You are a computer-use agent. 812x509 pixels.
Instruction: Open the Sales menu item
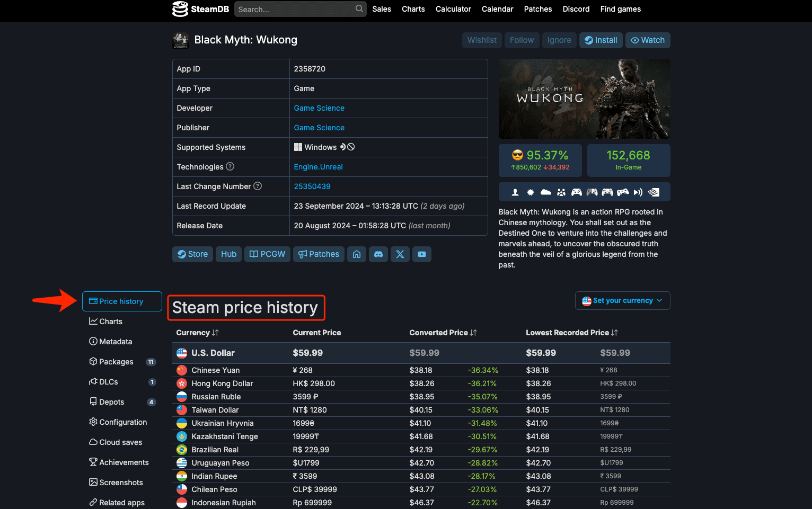pyautogui.click(x=382, y=9)
